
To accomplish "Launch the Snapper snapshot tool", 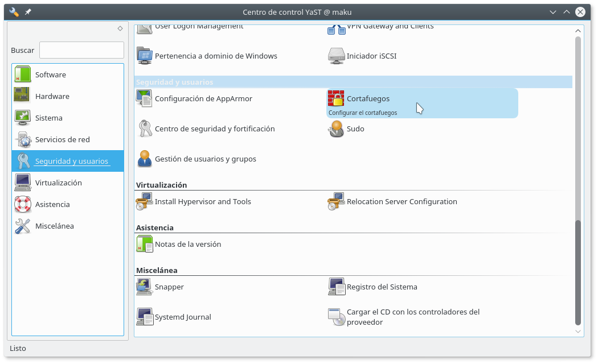I will [x=169, y=287].
